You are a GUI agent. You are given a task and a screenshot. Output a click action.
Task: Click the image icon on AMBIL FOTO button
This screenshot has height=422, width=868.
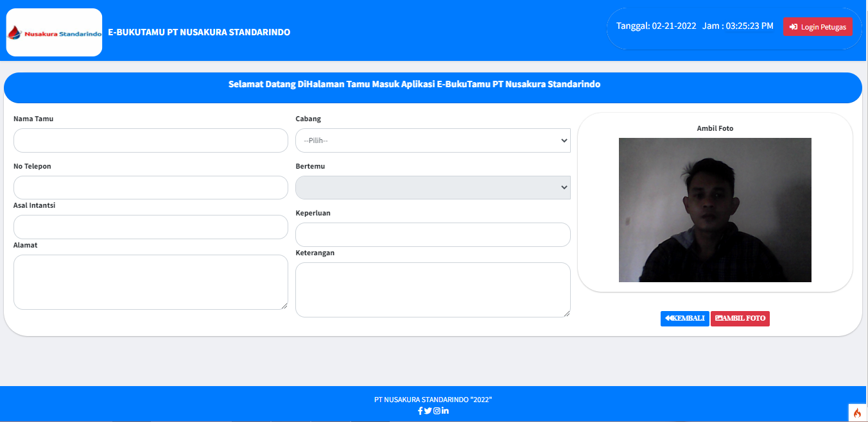[720, 318]
